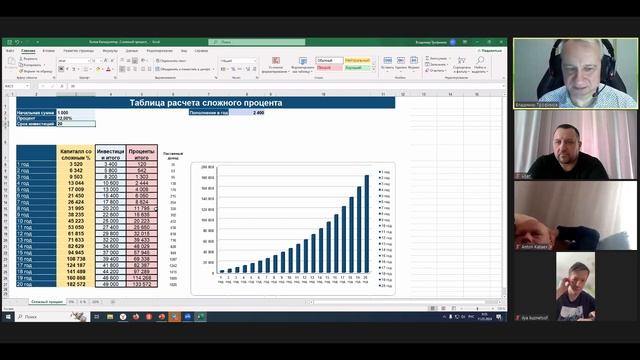
Task: Select the investment term cell with value 20
Action: click(76, 123)
